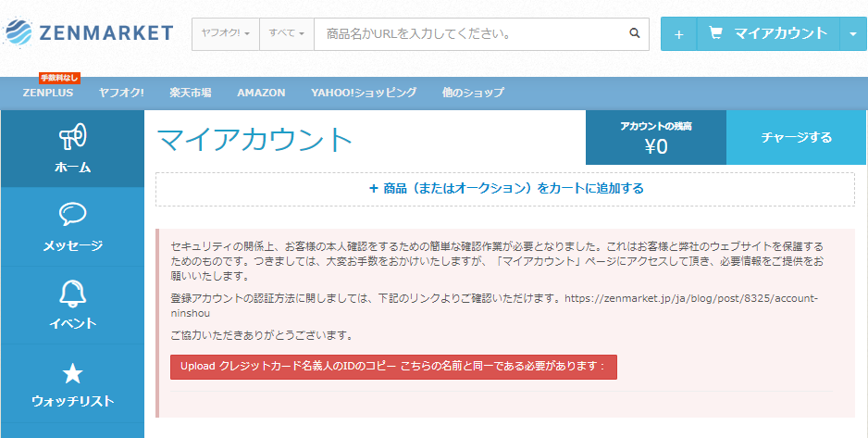
Task: Click the ウォッチリスト star icon
Action: [72, 374]
